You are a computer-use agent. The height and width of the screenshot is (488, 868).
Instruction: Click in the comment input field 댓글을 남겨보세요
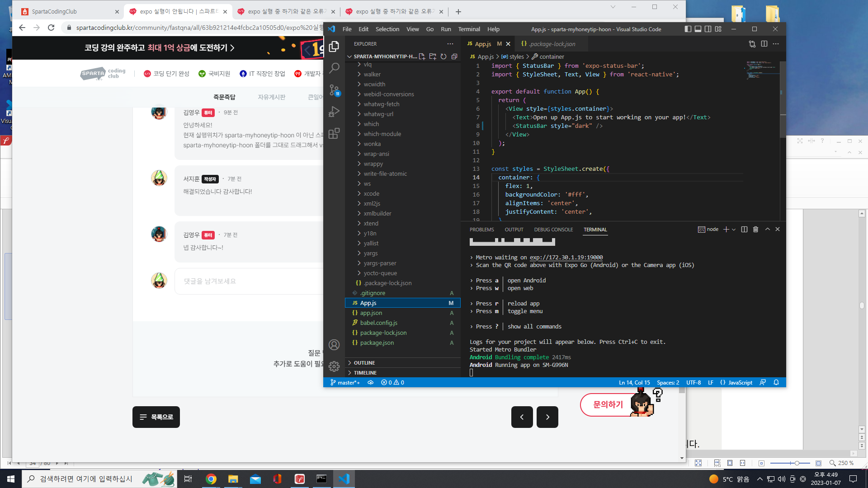pyautogui.click(x=249, y=281)
